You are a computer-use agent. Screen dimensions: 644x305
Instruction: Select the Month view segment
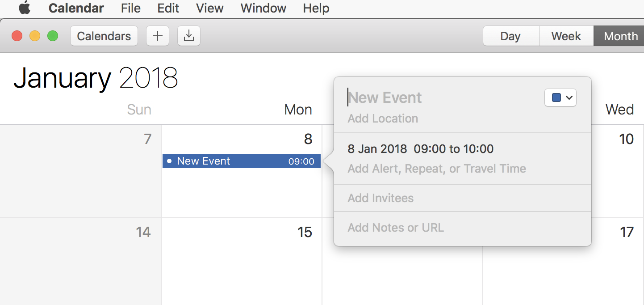620,36
